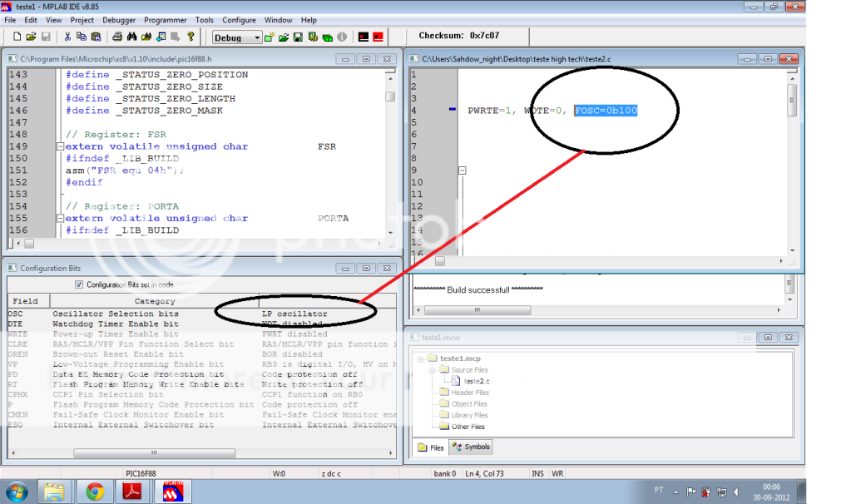The height and width of the screenshot is (504, 851).
Task: Collapse the teste1.mcp project tree node
Action: 421,358
